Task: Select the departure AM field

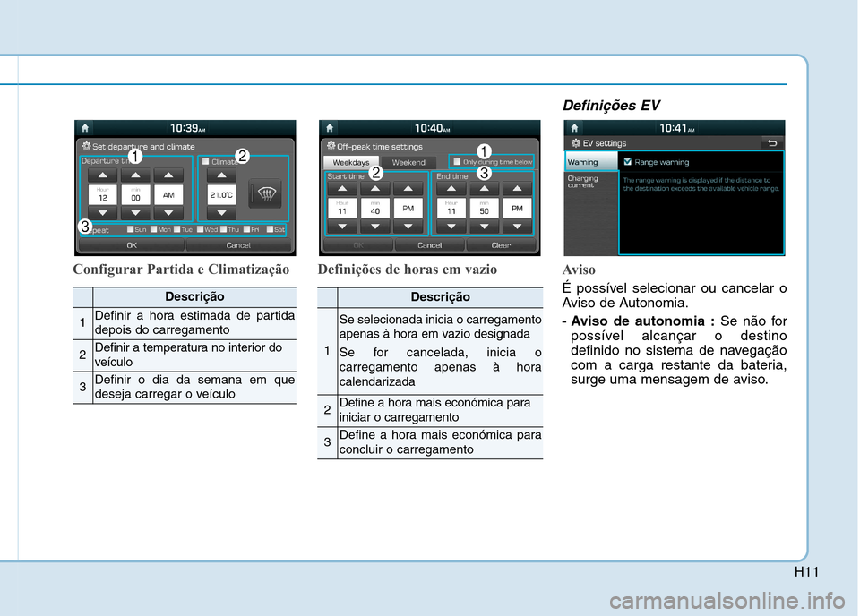Action: pyautogui.click(x=168, y=194)
